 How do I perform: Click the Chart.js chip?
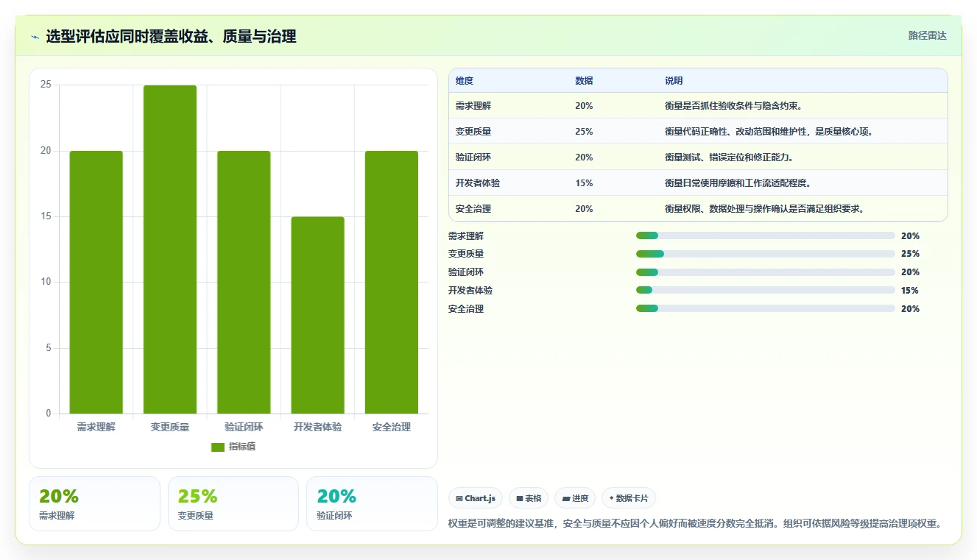pyautogui.click(x=475, y=498)
